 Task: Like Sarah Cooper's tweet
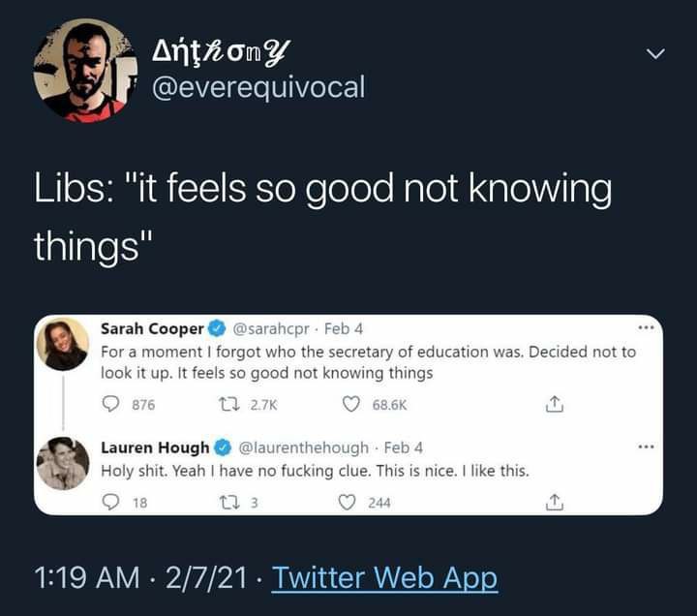[354, 405]
